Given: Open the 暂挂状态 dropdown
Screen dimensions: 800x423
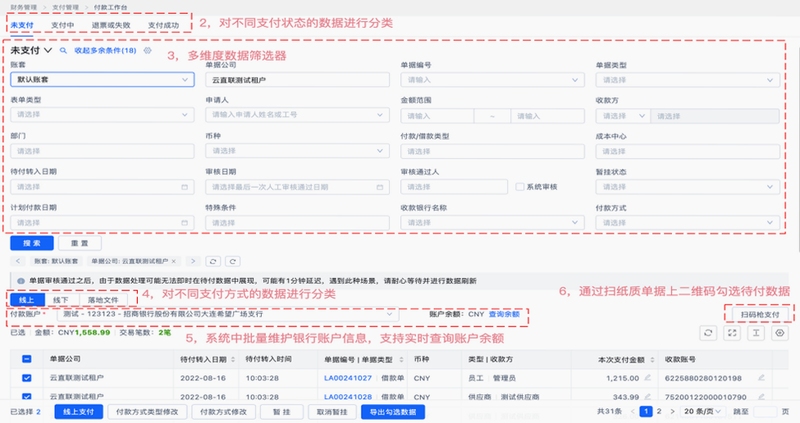Looking at the screenshot, I should (x=687, y=187).
